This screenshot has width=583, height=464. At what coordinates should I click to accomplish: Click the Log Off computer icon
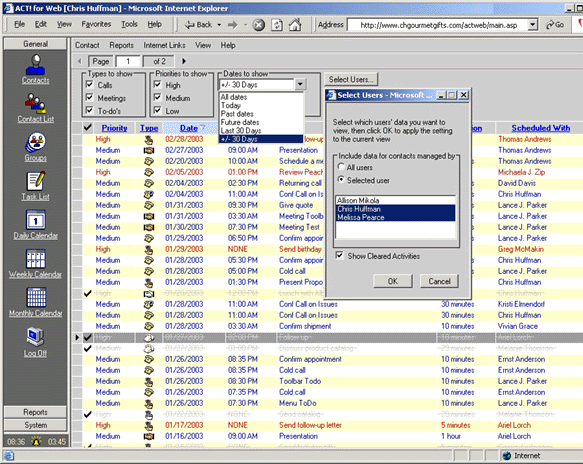click(x=35, y=337)
